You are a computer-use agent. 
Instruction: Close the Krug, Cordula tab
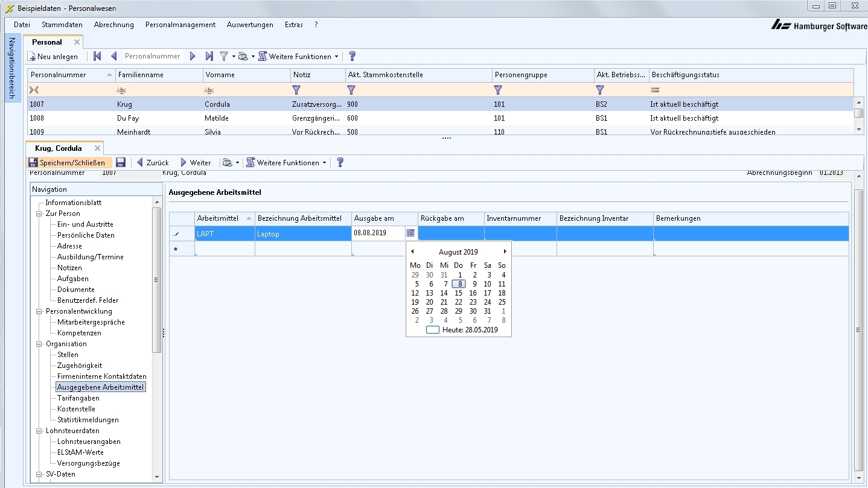pos(97,148)
